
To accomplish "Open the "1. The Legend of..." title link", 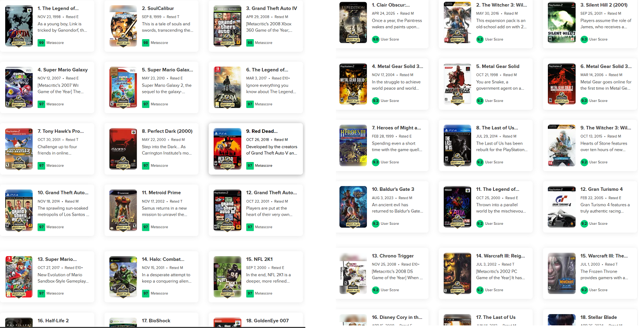I will (x=58, y=8).
